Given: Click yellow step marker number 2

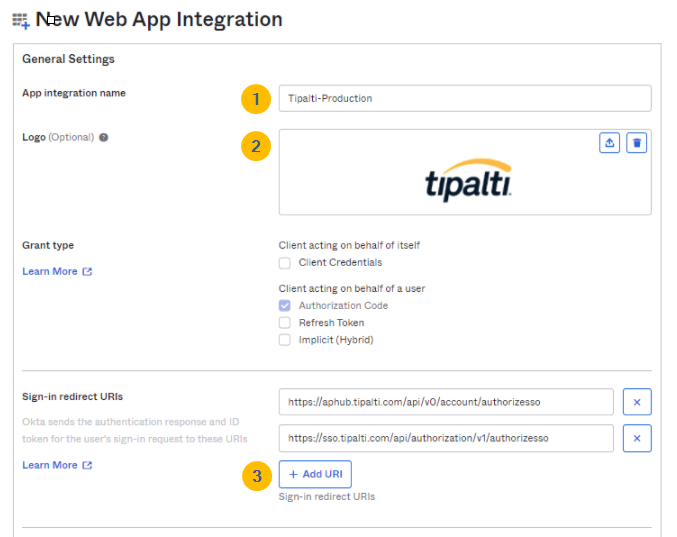Looking at the screenshot, I should (256, 146).
